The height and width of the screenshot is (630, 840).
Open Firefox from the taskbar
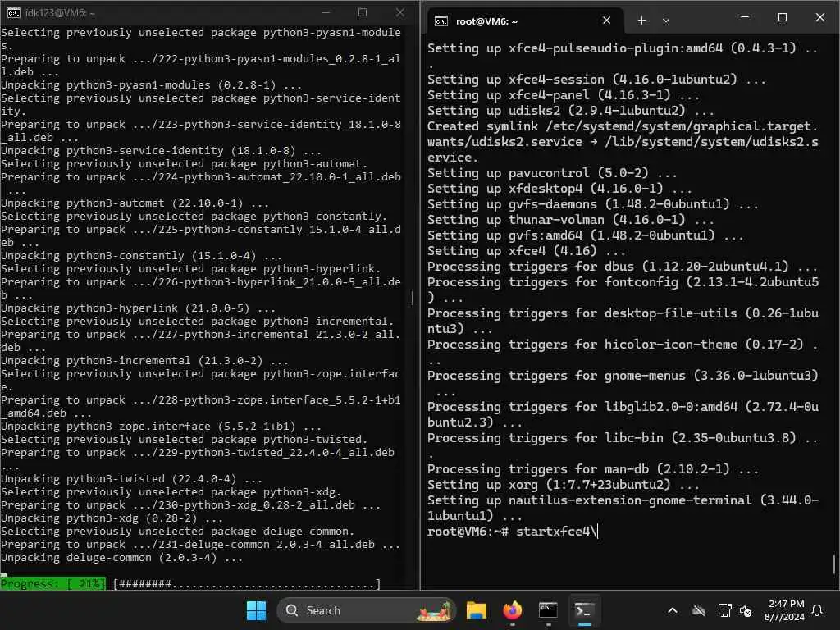pos(512,610)
